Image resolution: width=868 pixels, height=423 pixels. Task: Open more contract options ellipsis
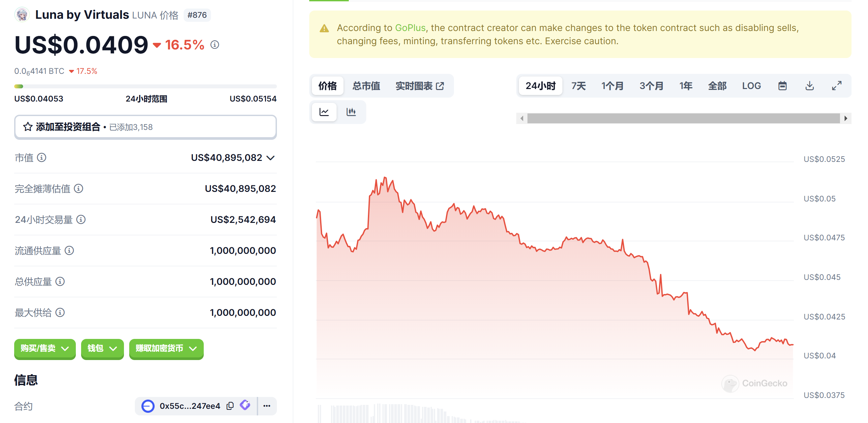267,406
